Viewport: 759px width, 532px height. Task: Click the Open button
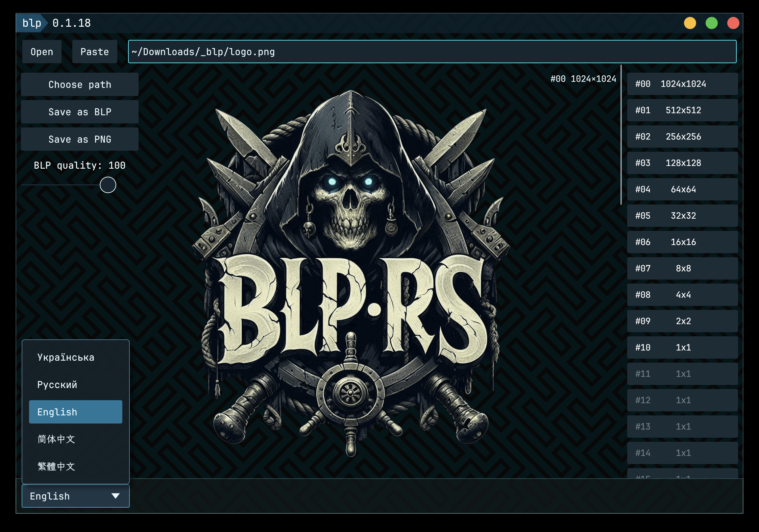tap(42, 52)
